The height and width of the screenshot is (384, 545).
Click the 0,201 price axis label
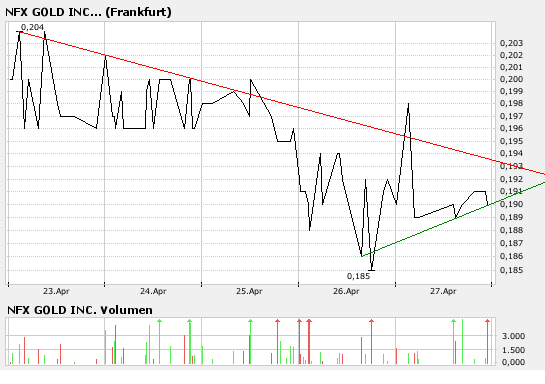coord(511,67)
